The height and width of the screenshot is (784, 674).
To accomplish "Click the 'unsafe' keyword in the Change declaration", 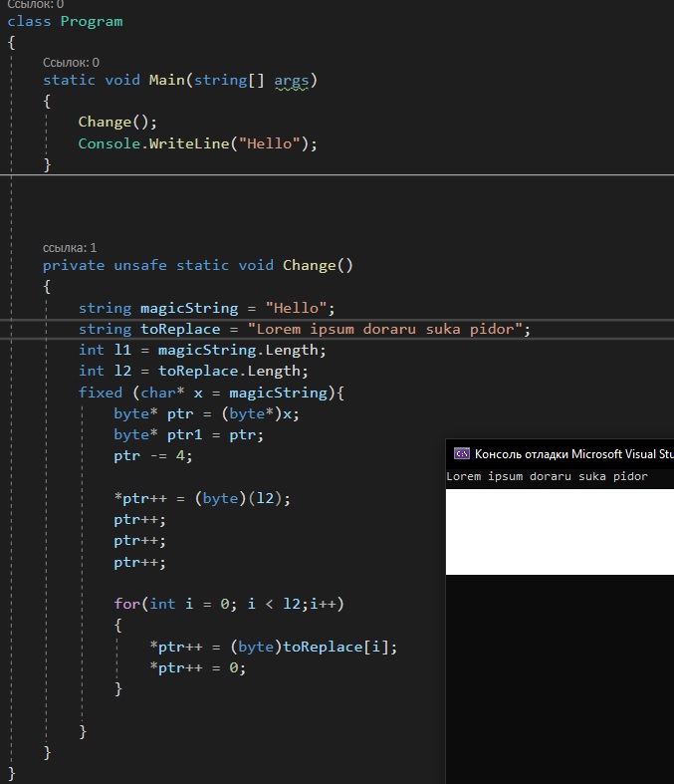I will click(x=140, y=265).
